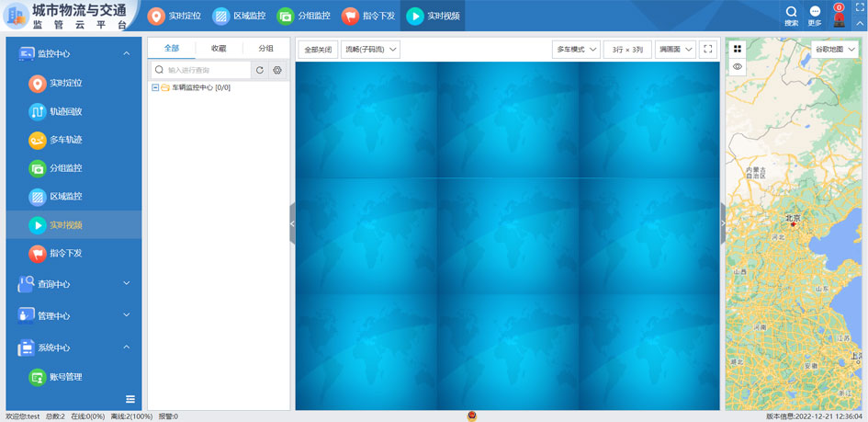
Task: Open vehicle list settings gear
Action: pyautogui.click(x=277, y=70)
